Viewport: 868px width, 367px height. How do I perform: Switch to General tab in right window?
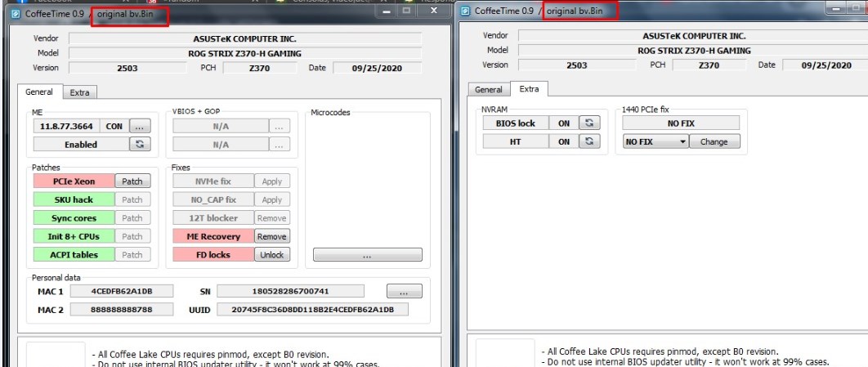489,89
